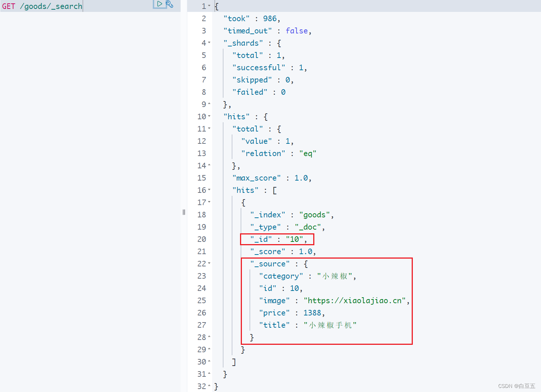Viewport: 541px width, 392px height.
Task: Click line number 25 in the gutter
Action: coord(201,301)
